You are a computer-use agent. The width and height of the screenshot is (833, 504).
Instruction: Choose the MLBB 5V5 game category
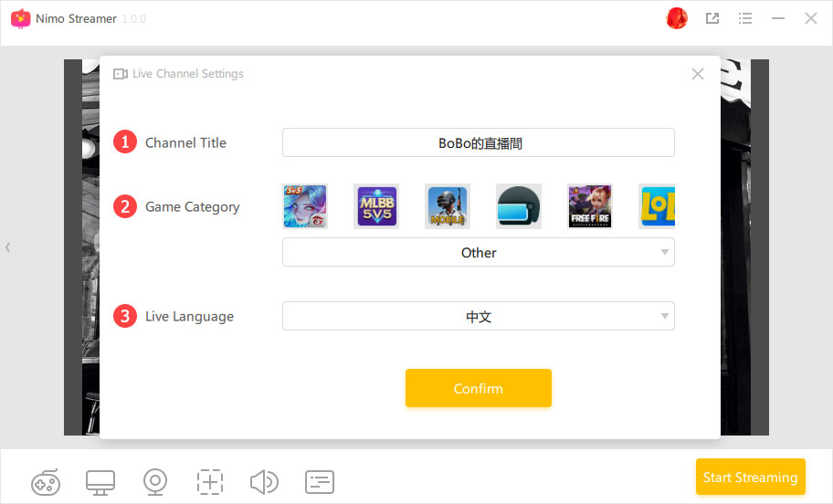(x=376, y=206)
